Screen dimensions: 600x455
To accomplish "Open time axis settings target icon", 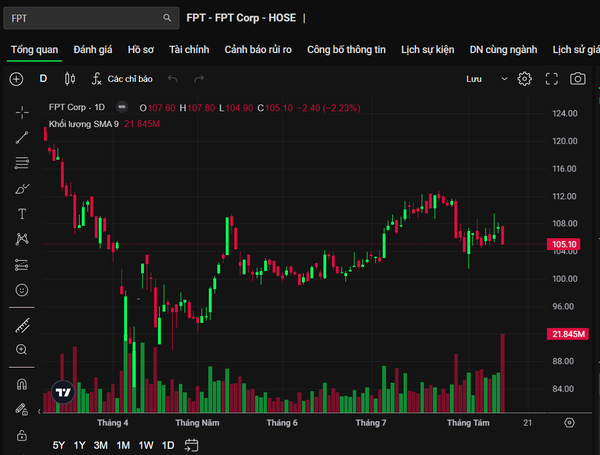I will [569, 423].
